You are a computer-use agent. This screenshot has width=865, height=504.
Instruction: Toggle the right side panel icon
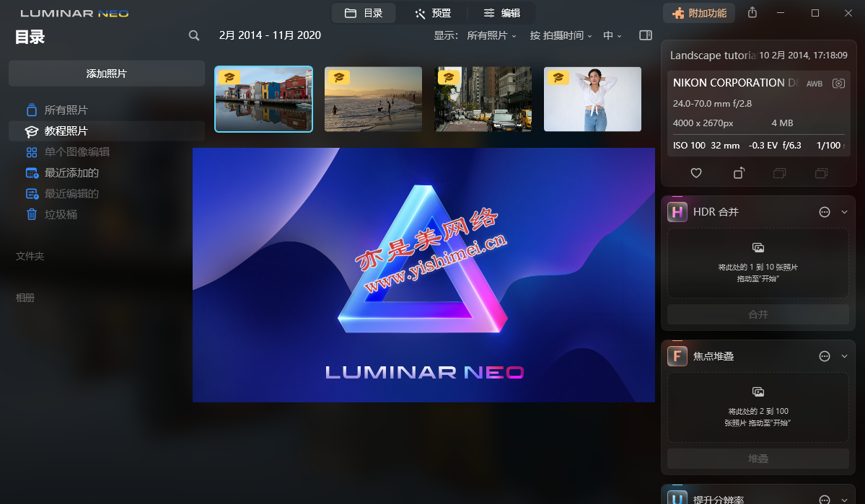pyautogui.click(x=646, y=35)
